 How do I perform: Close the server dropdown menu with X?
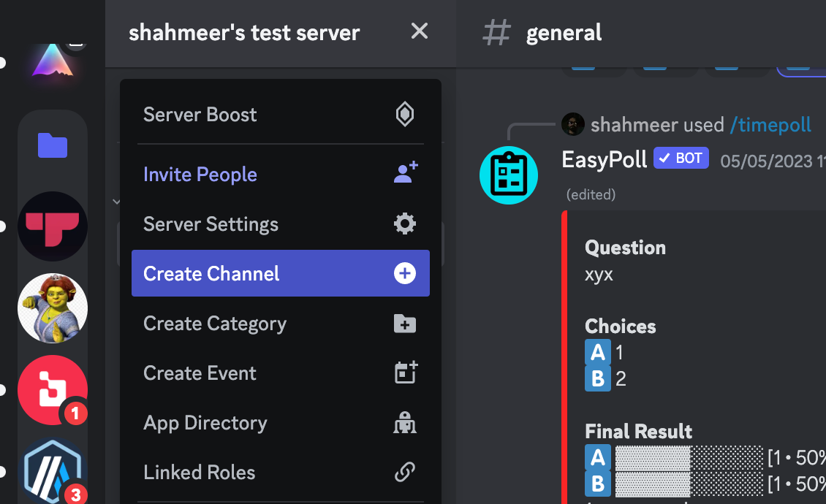coord(420,31)
